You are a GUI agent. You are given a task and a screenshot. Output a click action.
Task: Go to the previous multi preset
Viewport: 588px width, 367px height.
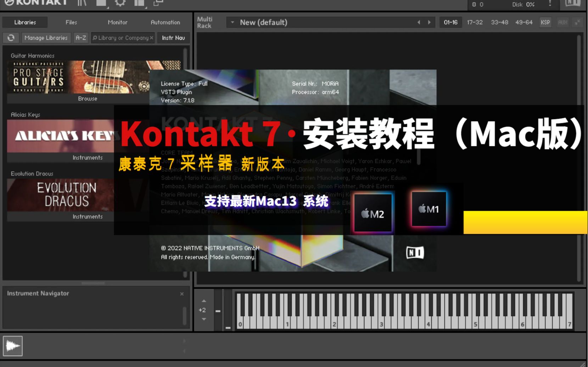coord(419,22)
